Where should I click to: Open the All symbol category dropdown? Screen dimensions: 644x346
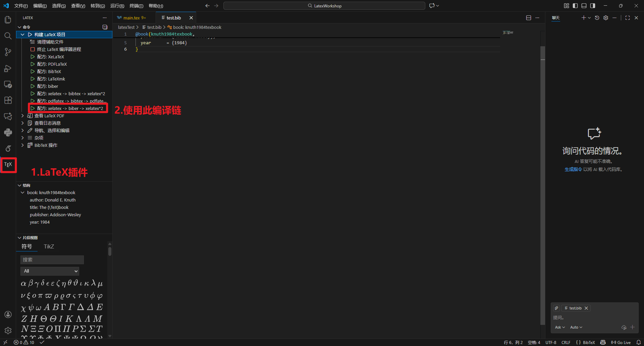click(50, 271)
